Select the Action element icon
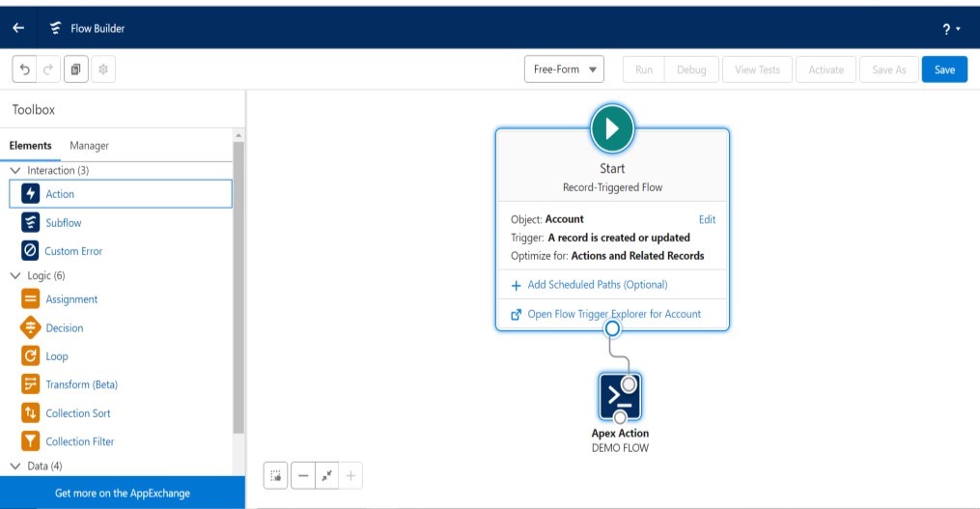The width and height of the screenshot is (980, 509). tap(30, 194)
